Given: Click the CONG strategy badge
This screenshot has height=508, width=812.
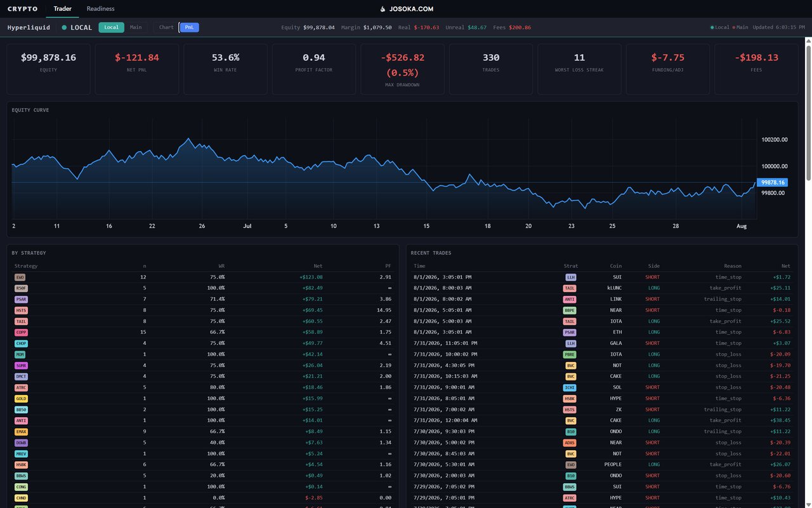Looking at the screenshot, I should tap(21, 487).
